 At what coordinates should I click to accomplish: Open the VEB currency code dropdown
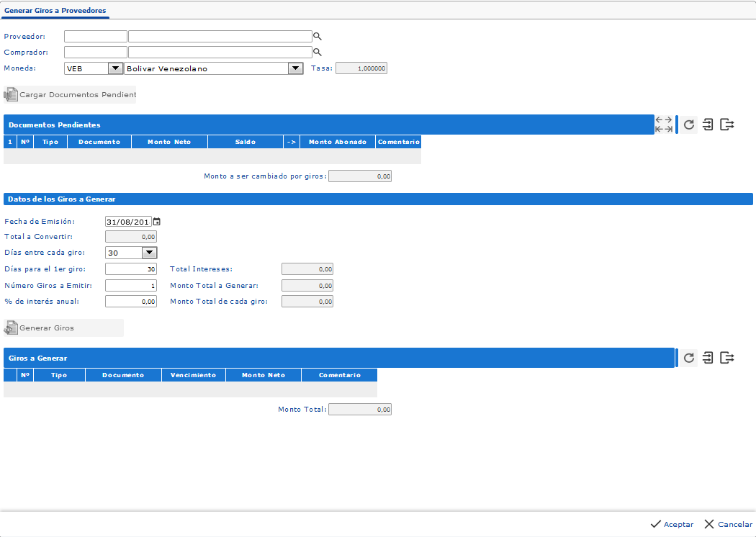115,68
